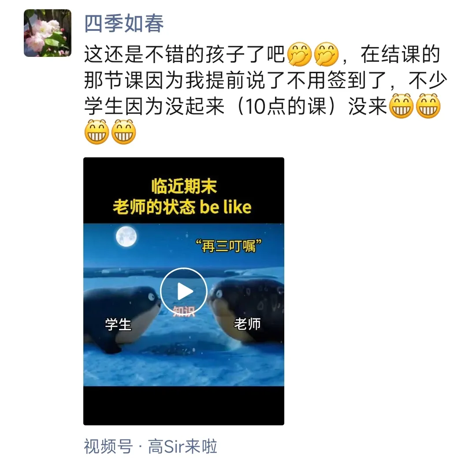Open the 四季如春 user profile name
This screenshot has width=476, height=465.
(124, 23)
